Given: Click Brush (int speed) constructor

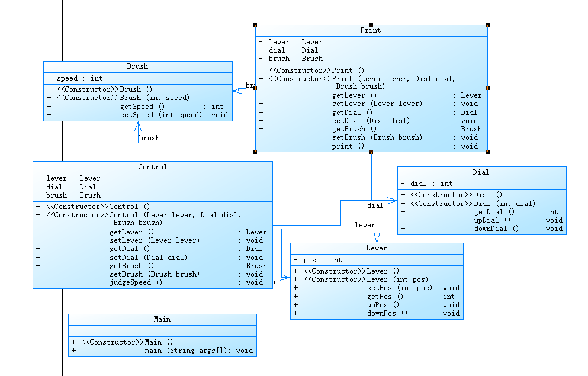Looking at the screenshot, I should click(155, 98).
